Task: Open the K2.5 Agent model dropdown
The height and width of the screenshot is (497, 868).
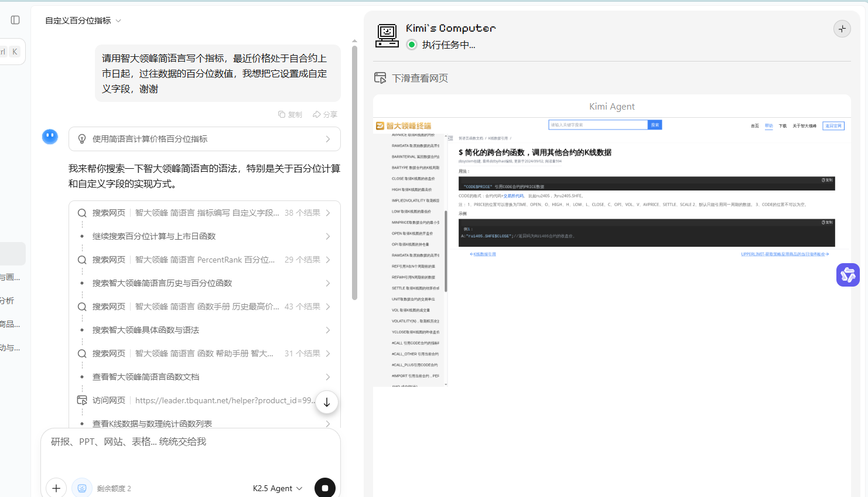Action: pos(278,488)
